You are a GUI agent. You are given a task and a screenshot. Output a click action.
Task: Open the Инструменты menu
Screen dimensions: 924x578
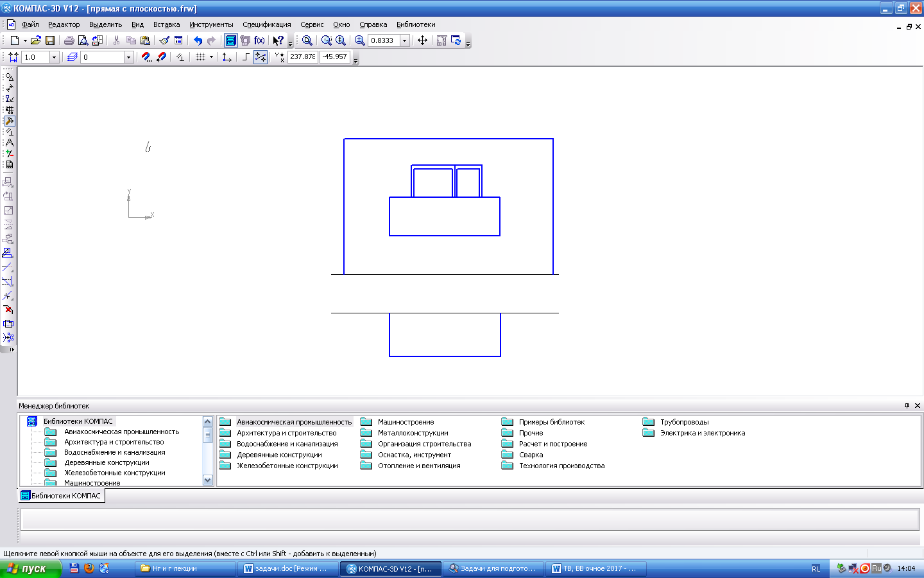coord(210,24)
